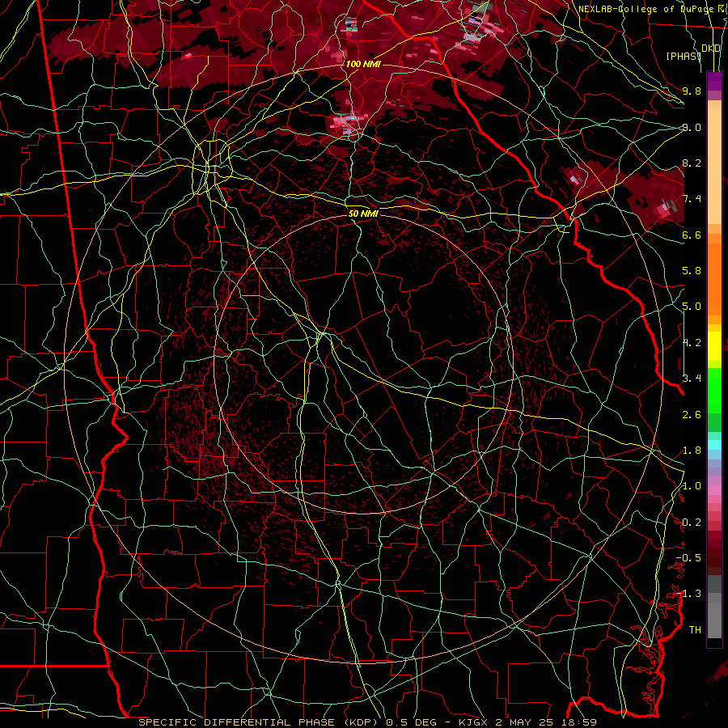Click the -0.5 scale value

pos(688,558)
